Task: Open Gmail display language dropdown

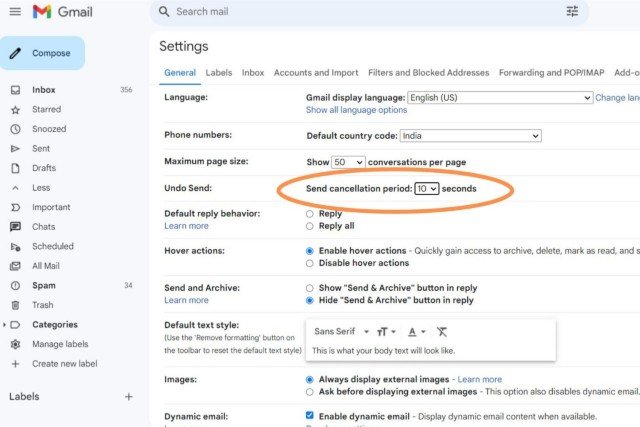Action: coord(500,98)
